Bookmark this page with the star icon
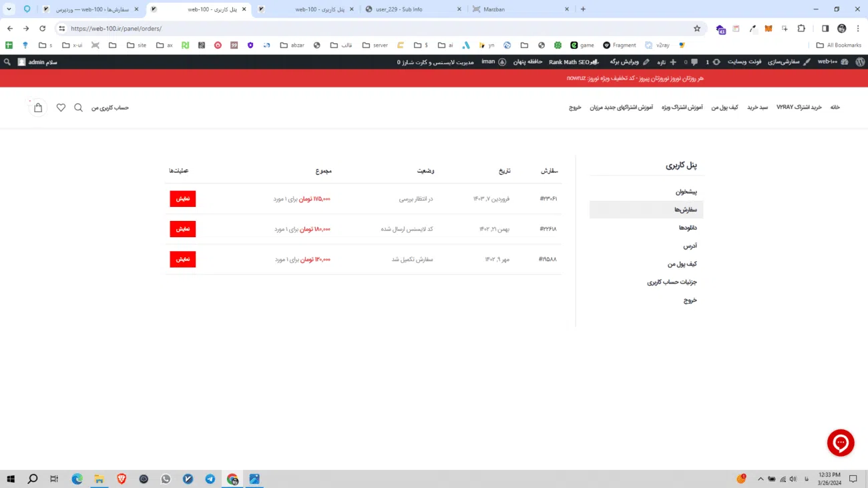The height and width of the screenshot is (488, 868). [x=697, y=29]
